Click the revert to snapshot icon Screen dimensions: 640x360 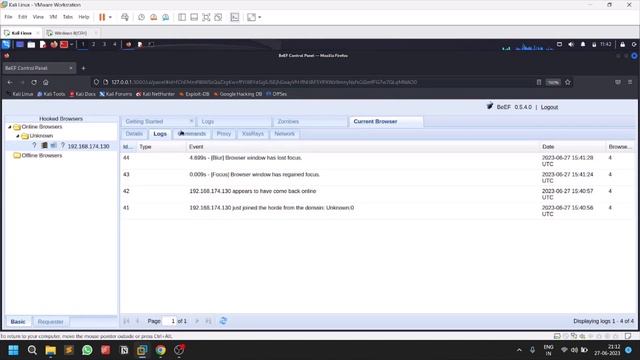point(153,17)
